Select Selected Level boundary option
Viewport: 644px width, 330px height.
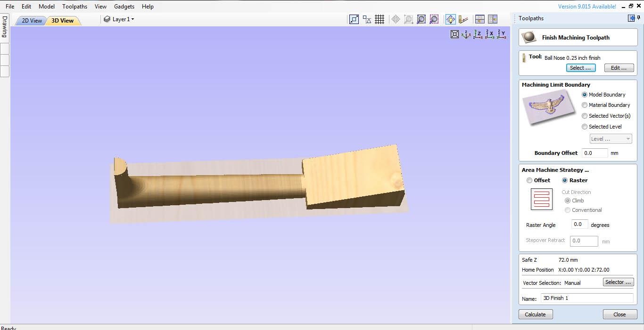(x=602, y=127)
